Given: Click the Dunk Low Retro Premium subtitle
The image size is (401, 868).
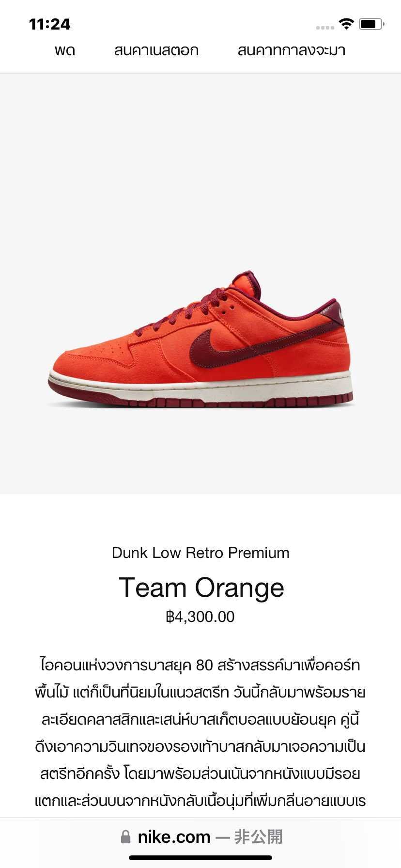Looking at the screenshot, I should coord(200,553).
